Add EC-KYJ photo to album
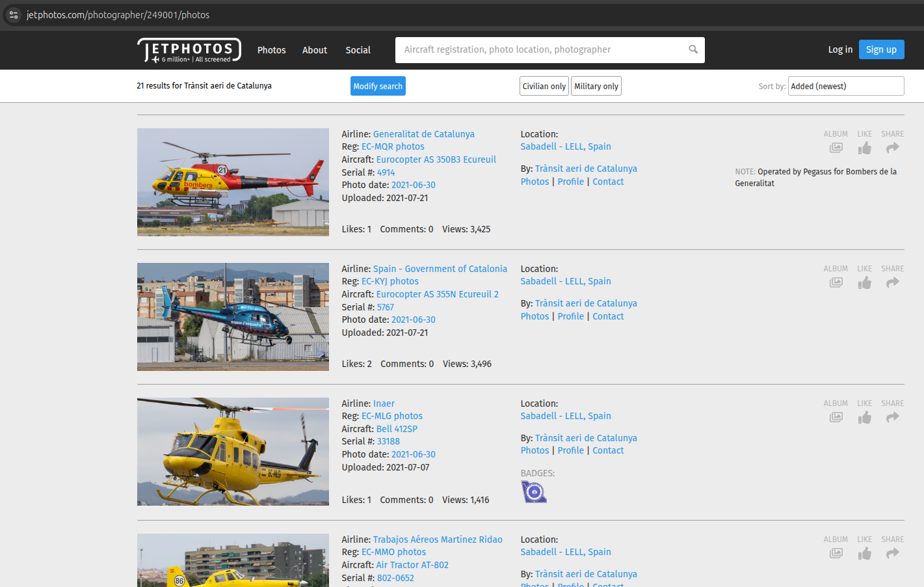924x587 pixels. click(836, 283)
